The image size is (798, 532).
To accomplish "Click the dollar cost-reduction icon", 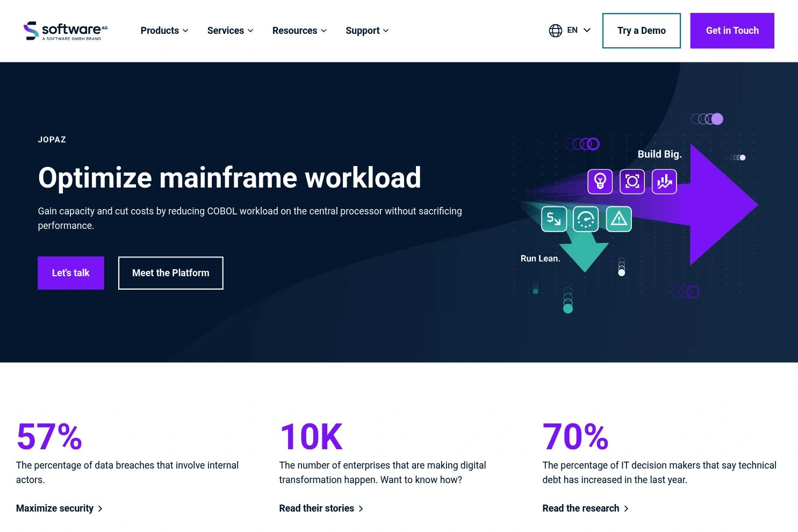I will (554, 219).
